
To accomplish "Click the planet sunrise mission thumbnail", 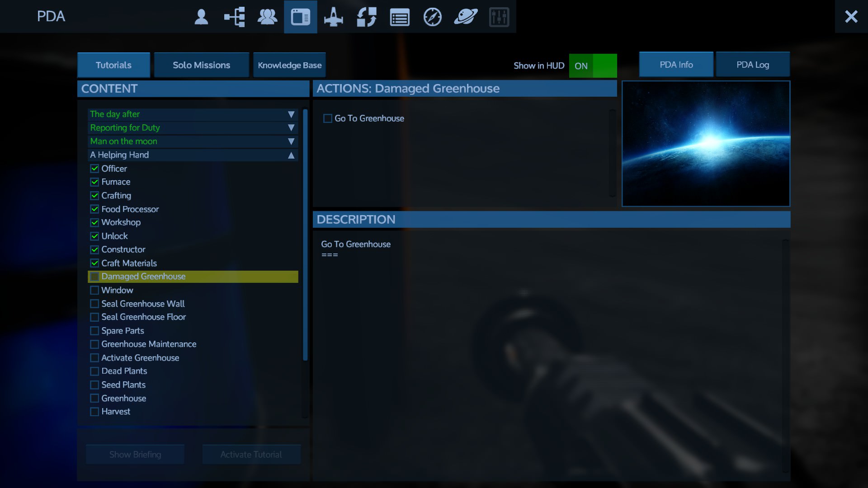I will [706, 144].
